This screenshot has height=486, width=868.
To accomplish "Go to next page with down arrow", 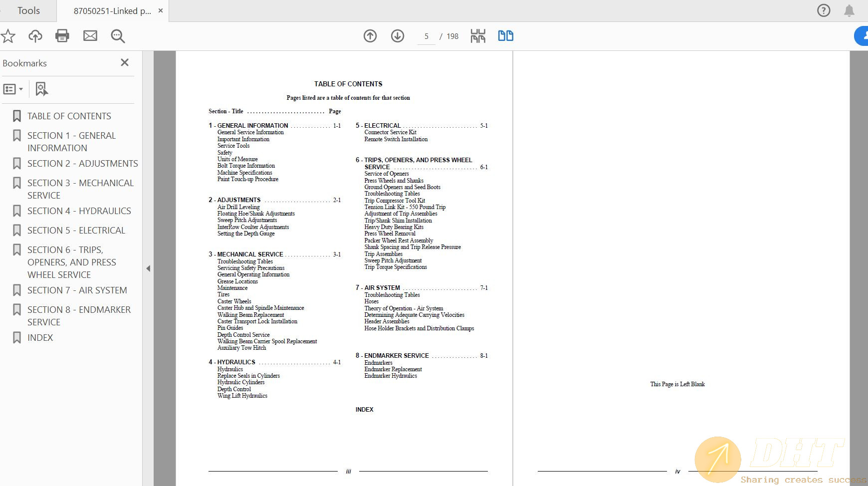I will point(398,36).
